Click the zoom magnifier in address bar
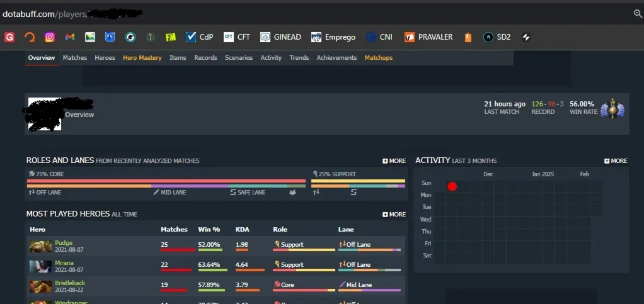This screenshot has height=304, width=644. tap(638, 14)
